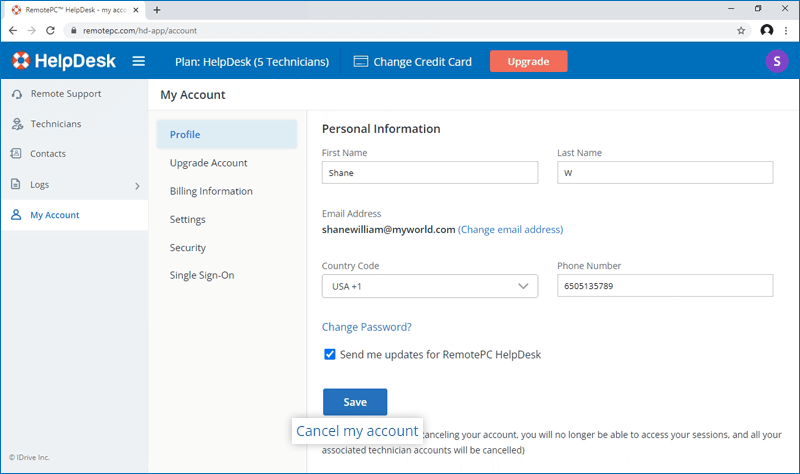The height and width of the screenshot is (474, 800).
Task: Bookmark page with star icon
Action: (741, 31)
